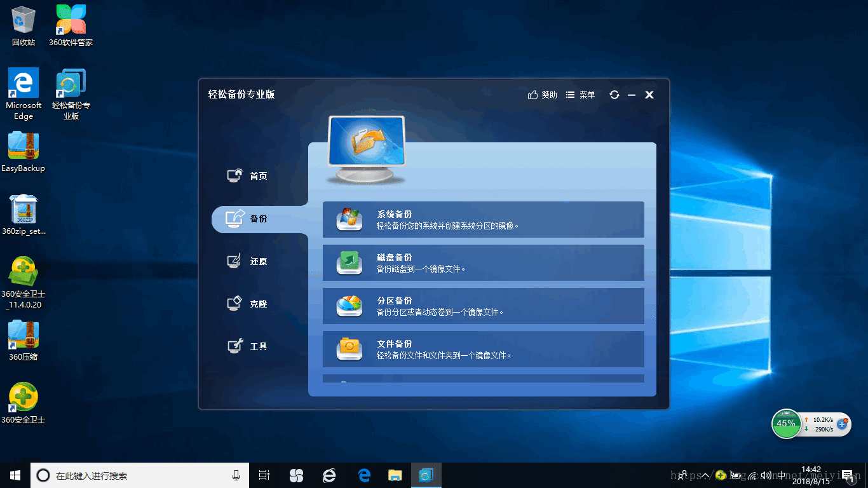This screenshot has width=868, height=488.
Task: Open File Explorer from the taskbar
Action: click(x=395, y=475)
